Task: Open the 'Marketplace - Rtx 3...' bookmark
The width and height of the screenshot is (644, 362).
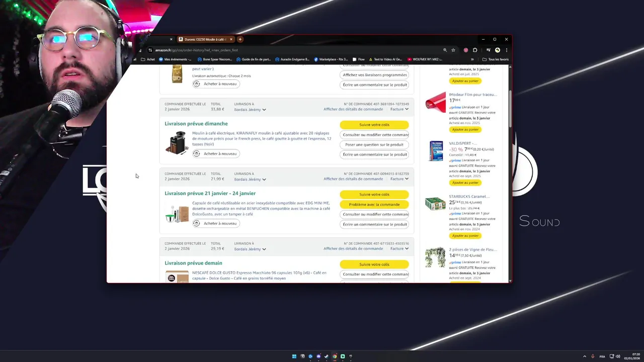Action: tap(331, 59)
